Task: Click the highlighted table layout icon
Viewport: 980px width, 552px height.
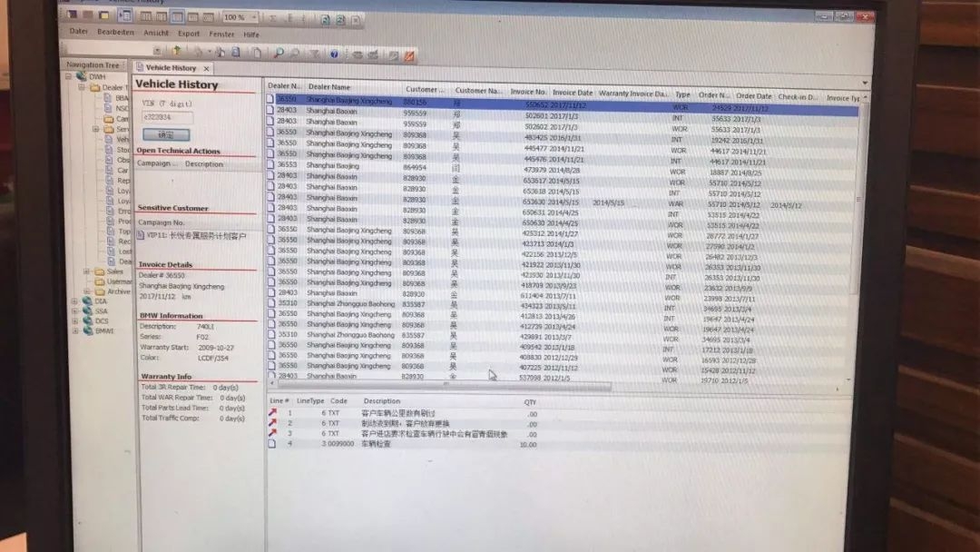Action: (x=177, y=16)
